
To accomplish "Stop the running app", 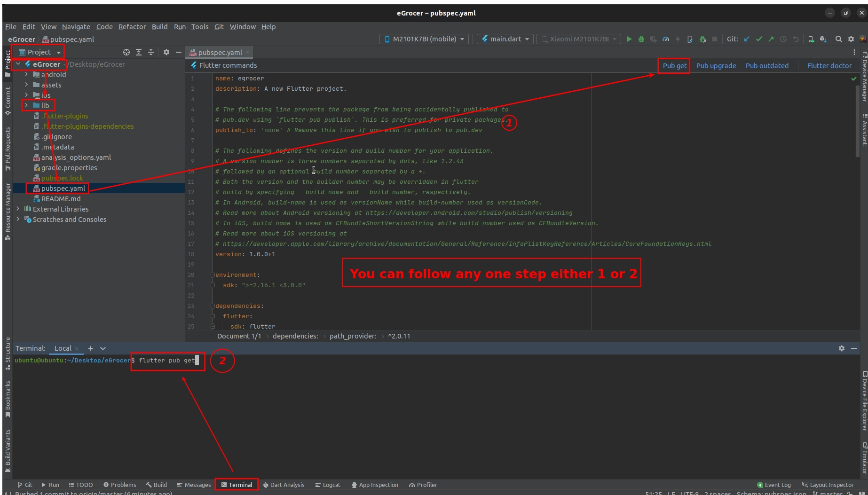I will coord(715,39).
